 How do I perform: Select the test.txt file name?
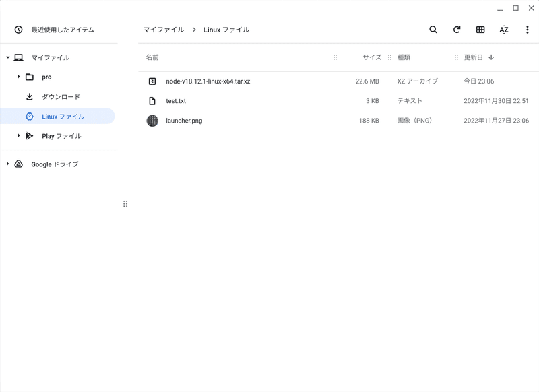click(x=176, y=101)
